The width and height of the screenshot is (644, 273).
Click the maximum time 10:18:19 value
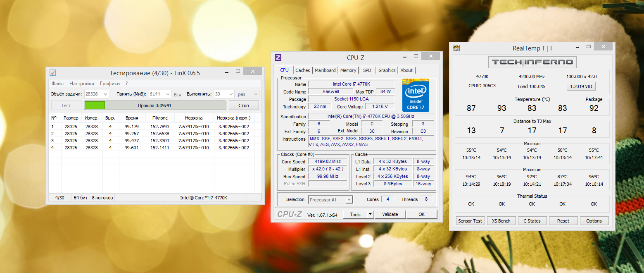501,184
